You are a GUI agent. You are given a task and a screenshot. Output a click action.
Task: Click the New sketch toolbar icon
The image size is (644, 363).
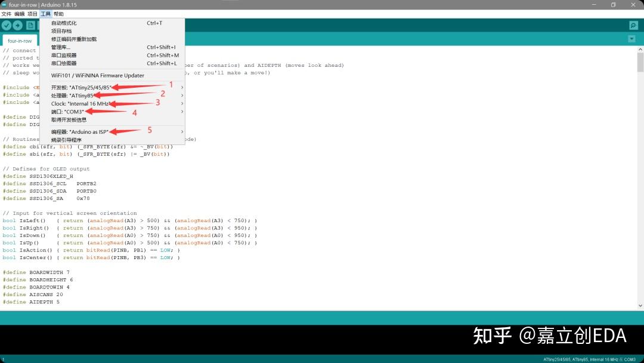coord(30,25)
